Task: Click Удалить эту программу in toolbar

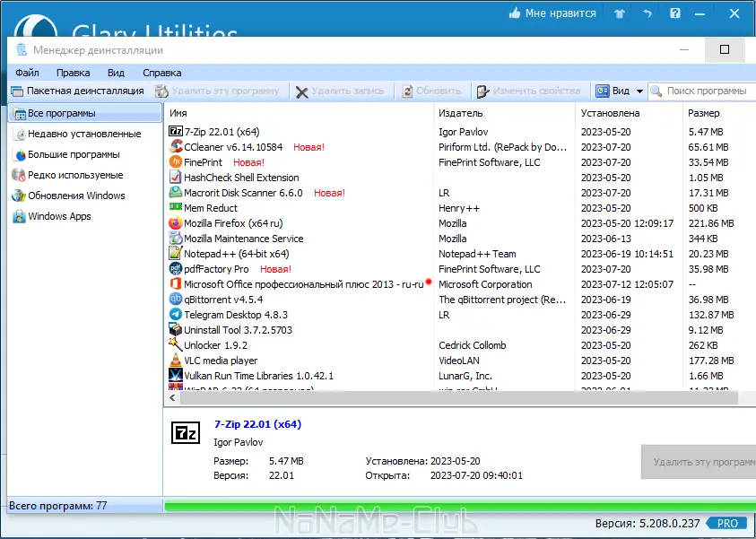Action: coord(217,91)
